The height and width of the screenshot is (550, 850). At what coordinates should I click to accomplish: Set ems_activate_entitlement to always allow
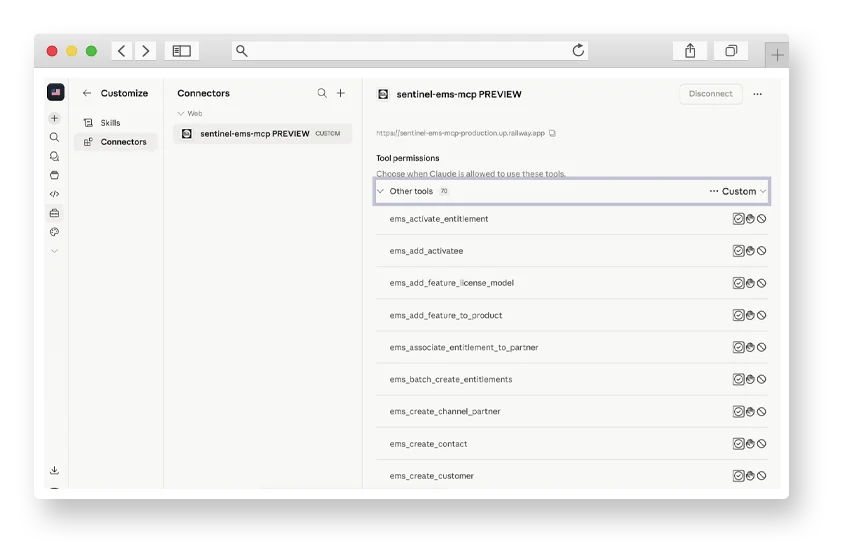click(x=738, y=219)
